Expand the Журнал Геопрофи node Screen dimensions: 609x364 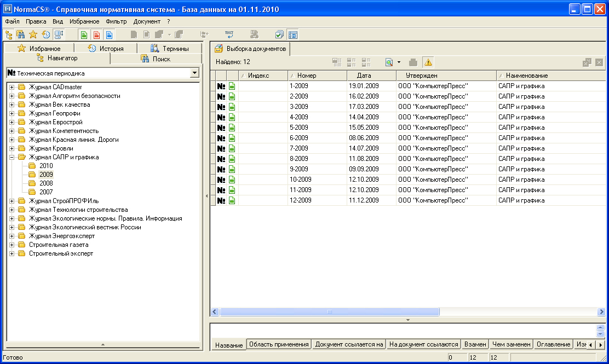(12, 113)
